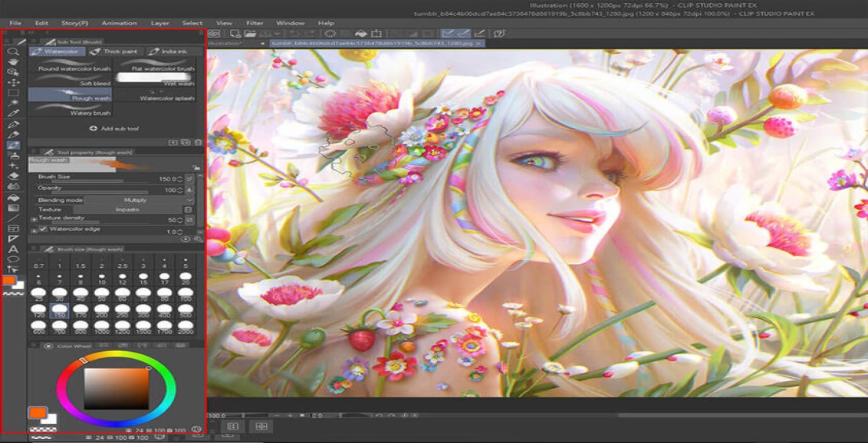Select the 0.7 brush size preset

coord(38,262)
